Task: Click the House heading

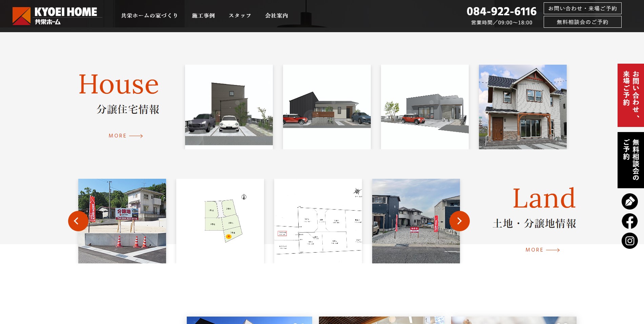Action: pyautogui.click(x=119, y=84)
